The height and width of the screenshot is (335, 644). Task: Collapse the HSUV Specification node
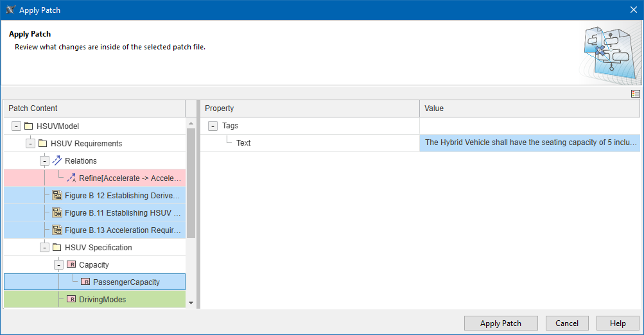[x=44, y=248]
